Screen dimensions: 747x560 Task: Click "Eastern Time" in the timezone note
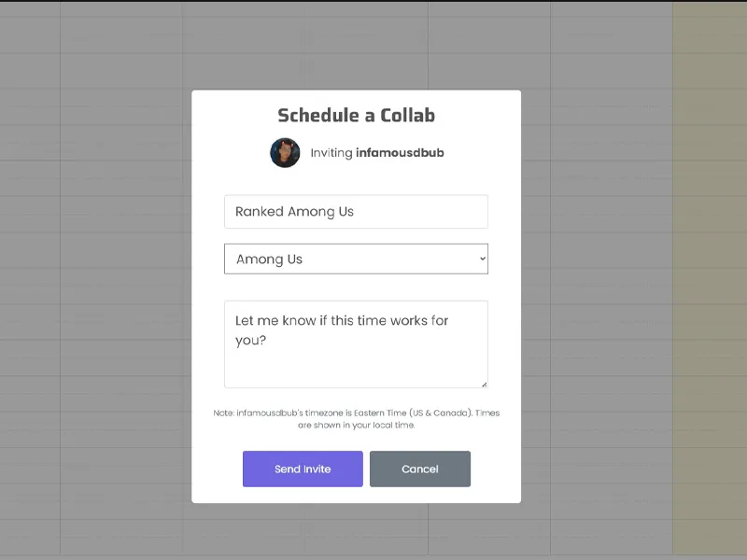click(381, 413)
